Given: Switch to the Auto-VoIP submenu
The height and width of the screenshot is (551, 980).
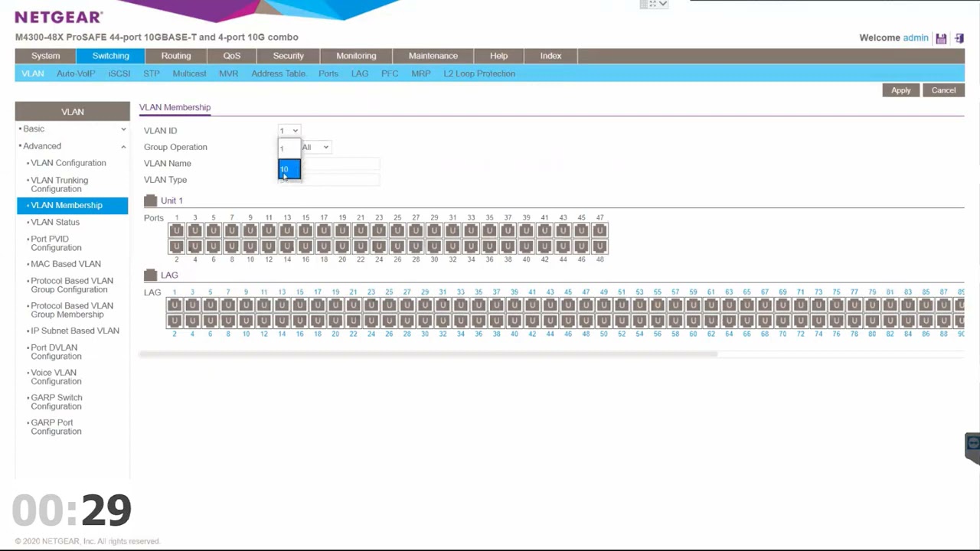Looking at the screenshot, I should [x=76, y=73].
